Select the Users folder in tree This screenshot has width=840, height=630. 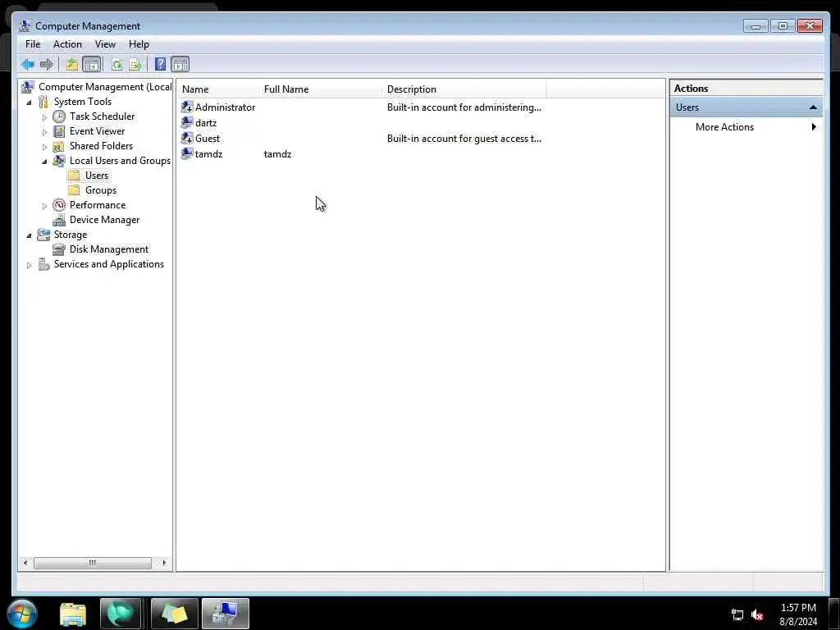(97, 176)
